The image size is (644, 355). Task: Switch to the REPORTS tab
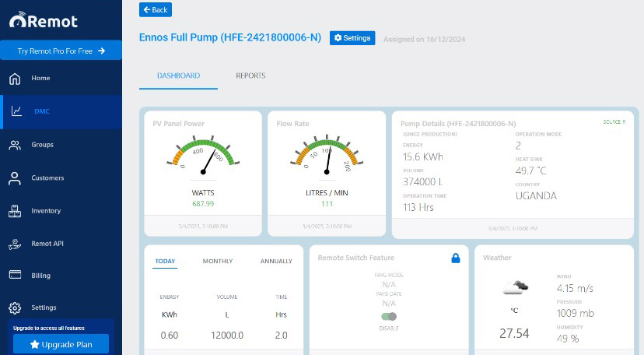250,76
